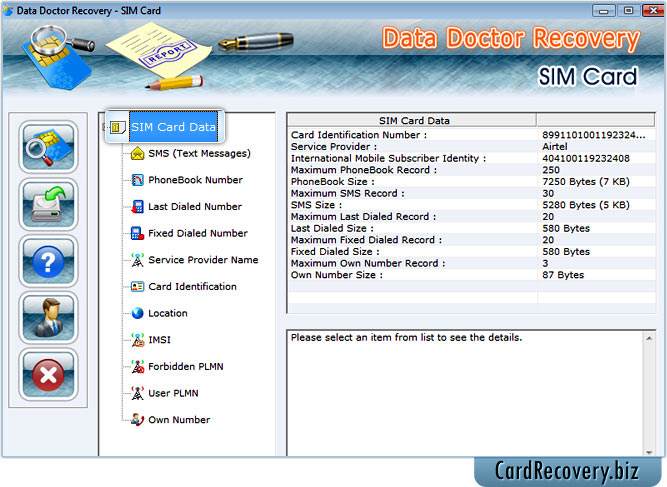The image size is (667, 487).
Task: Click the red X exit sidebar button
Action: [x=48, y=374]
